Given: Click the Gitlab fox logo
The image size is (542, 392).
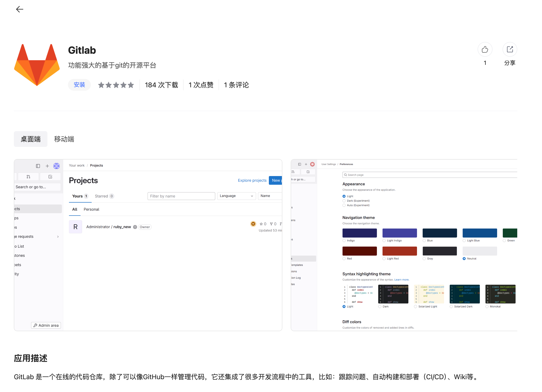Looking at the screenshot, I should 37,65.
